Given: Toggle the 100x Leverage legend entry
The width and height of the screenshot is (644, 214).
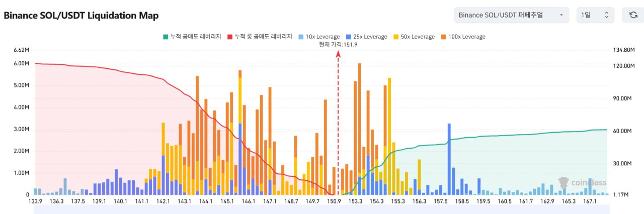Looking at the screenshot, I should 463,37.
